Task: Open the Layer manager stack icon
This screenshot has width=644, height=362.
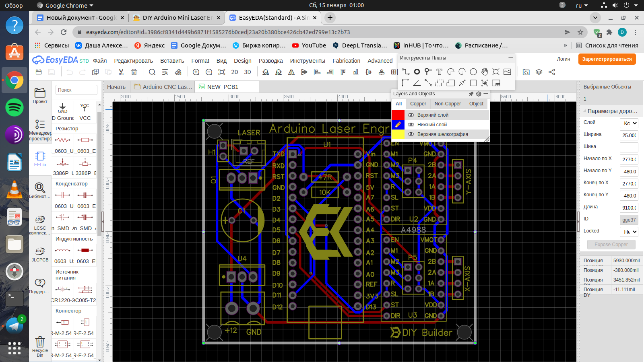Action: tap(539, 72)
